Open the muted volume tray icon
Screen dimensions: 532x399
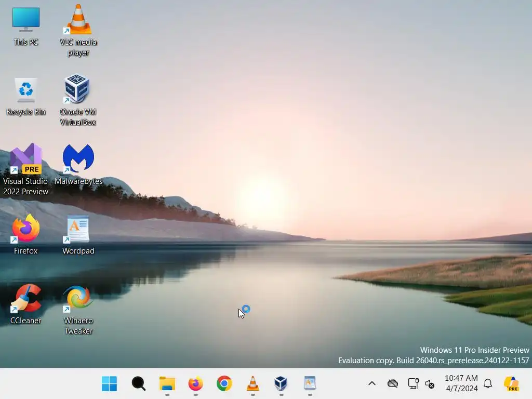pyautogui.click(x=430, y=384)
